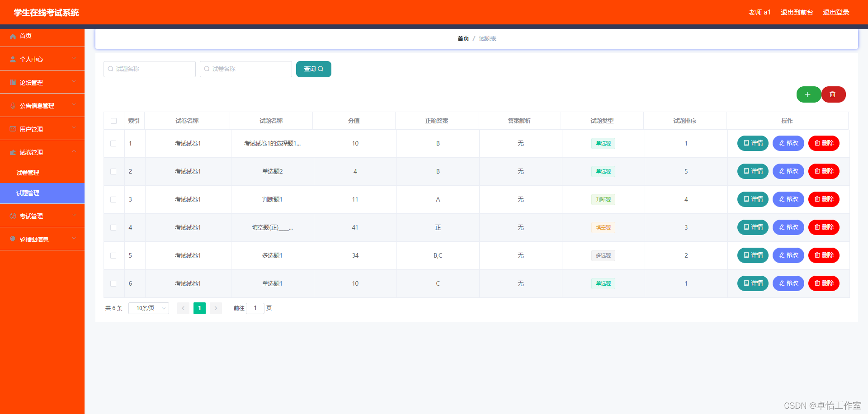Select the checkbox for index 3 row

[113, 200]
